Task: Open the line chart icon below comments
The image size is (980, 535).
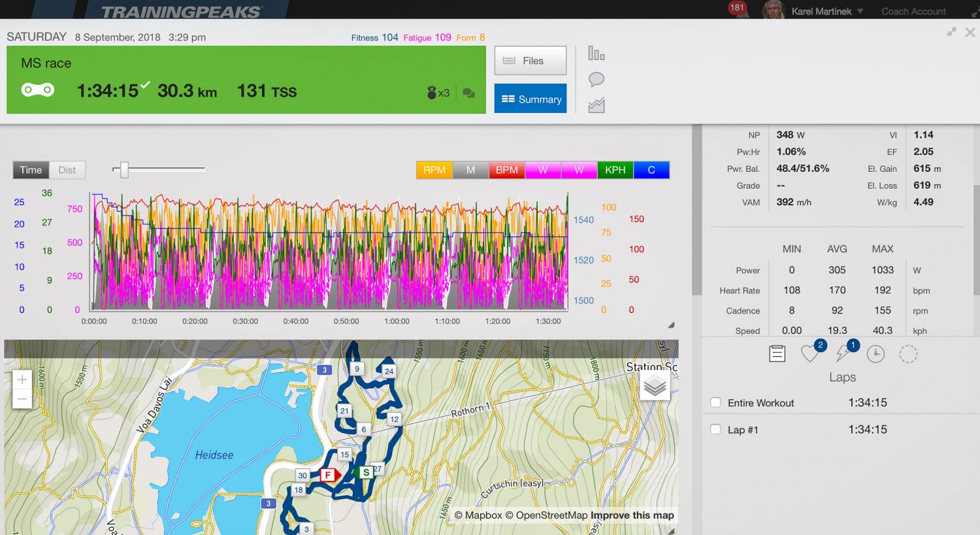Action: (x=596, y=105)
